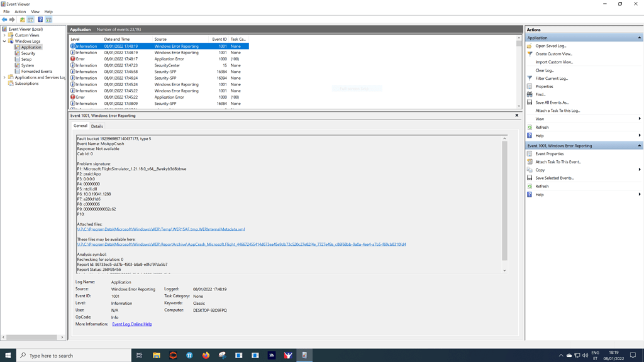Select the Security-SPP event at 17:46:58
This screenshot has width=644, height=362.
(159, 72)
